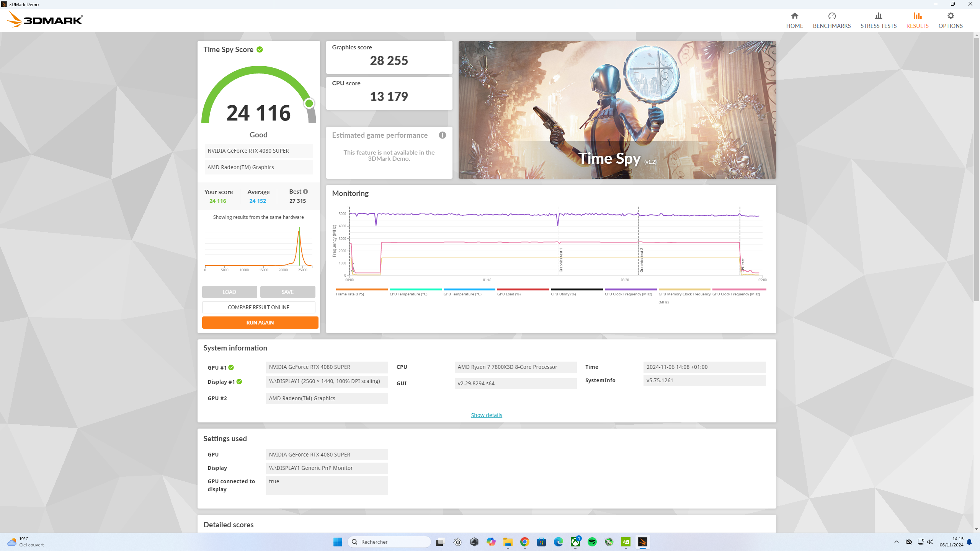
Task: Open Benchmarks gauge icon
Action: pyautogui.click(x=831, y=16)
